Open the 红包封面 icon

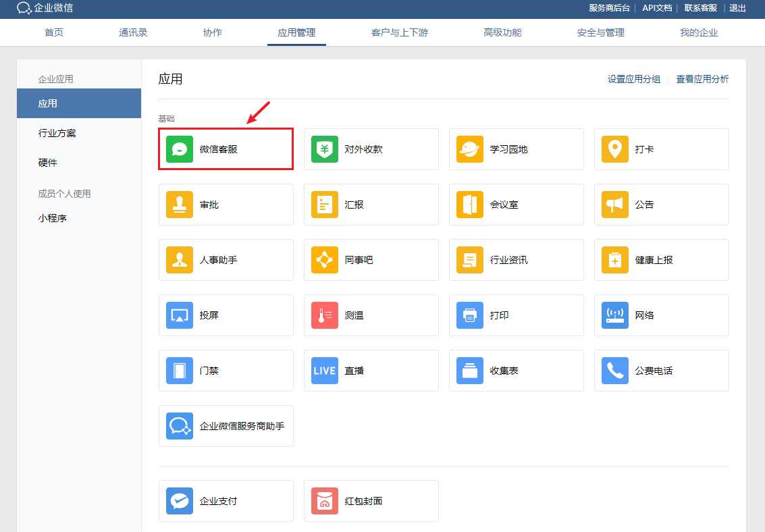point(325,501)
